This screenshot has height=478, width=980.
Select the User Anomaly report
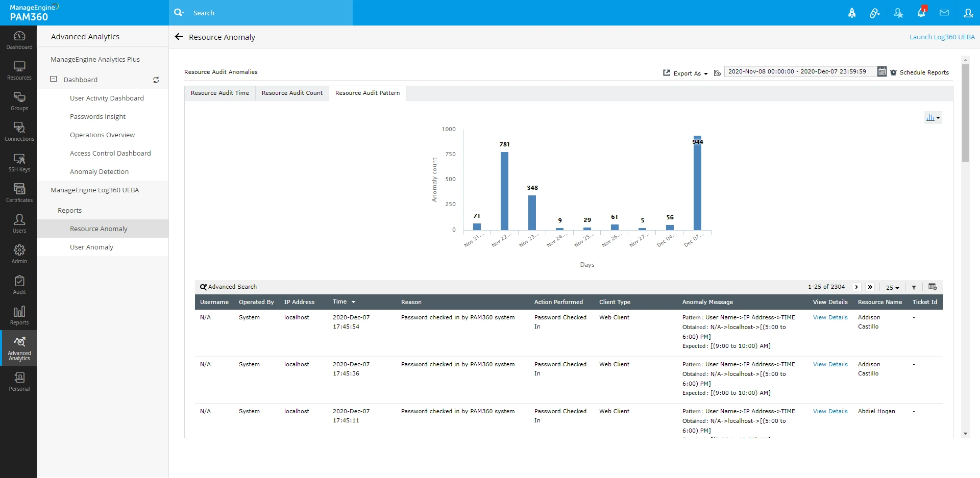91,247
